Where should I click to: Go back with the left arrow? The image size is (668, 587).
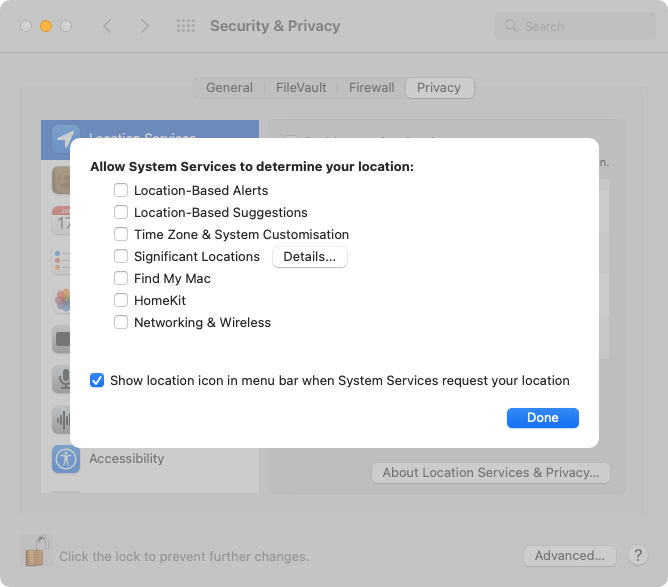108,26
